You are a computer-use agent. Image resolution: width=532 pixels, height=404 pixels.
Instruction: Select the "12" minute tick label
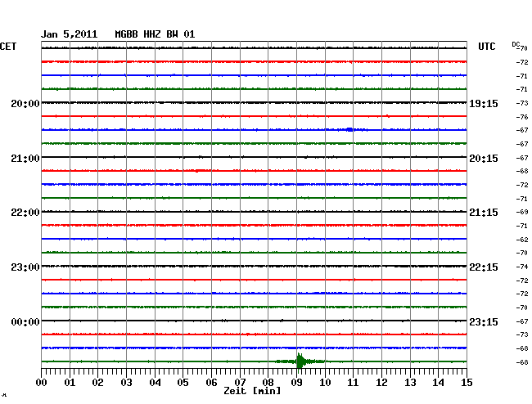[x=381, y=382]
